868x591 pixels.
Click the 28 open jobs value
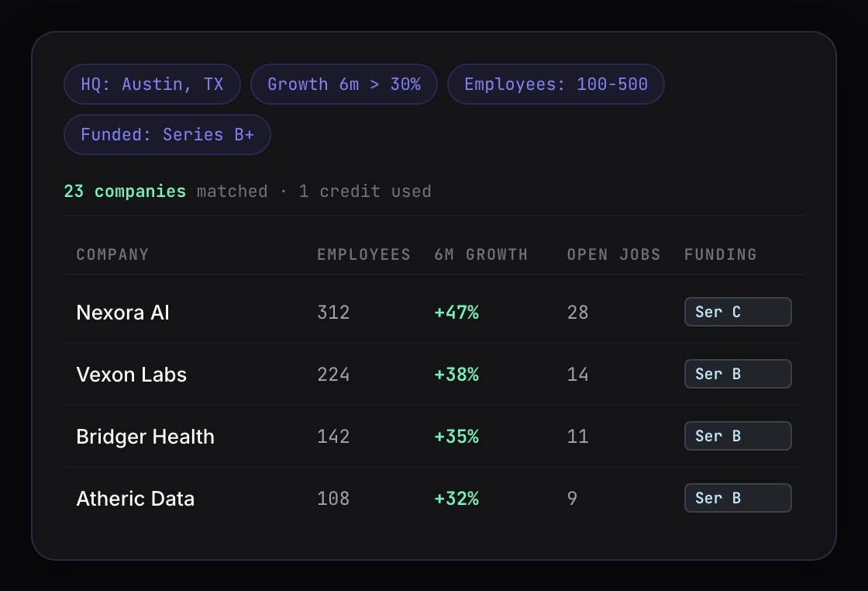click(578, 313)
